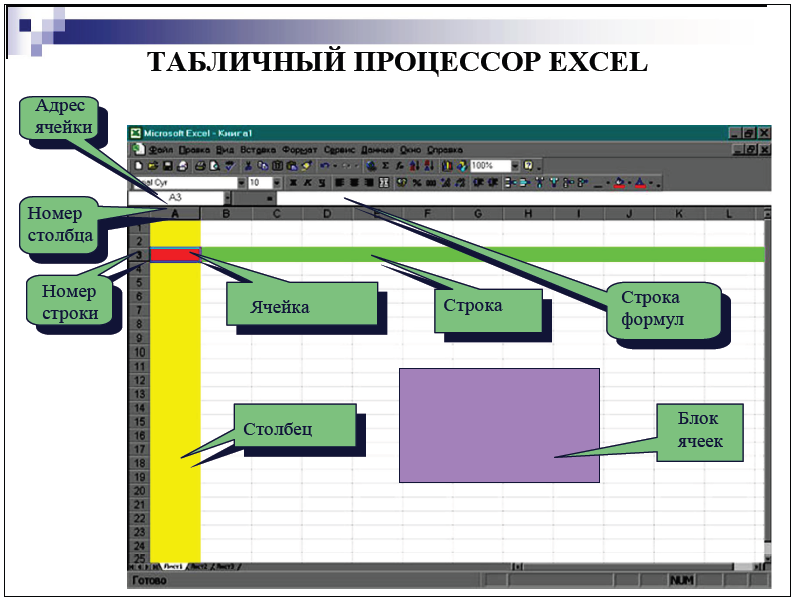Apply Currency style format
This screenshot has width=796, height=600.
tap(402, 182)
